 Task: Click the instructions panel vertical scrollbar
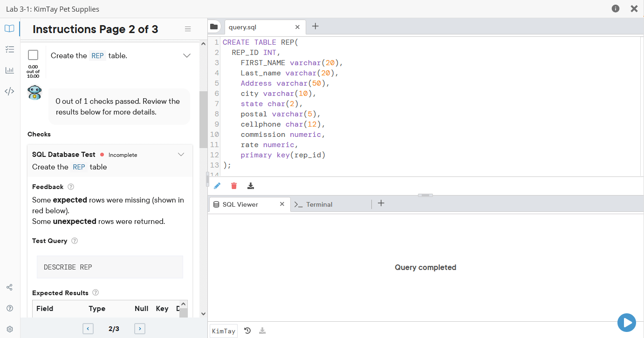point(203,120)
